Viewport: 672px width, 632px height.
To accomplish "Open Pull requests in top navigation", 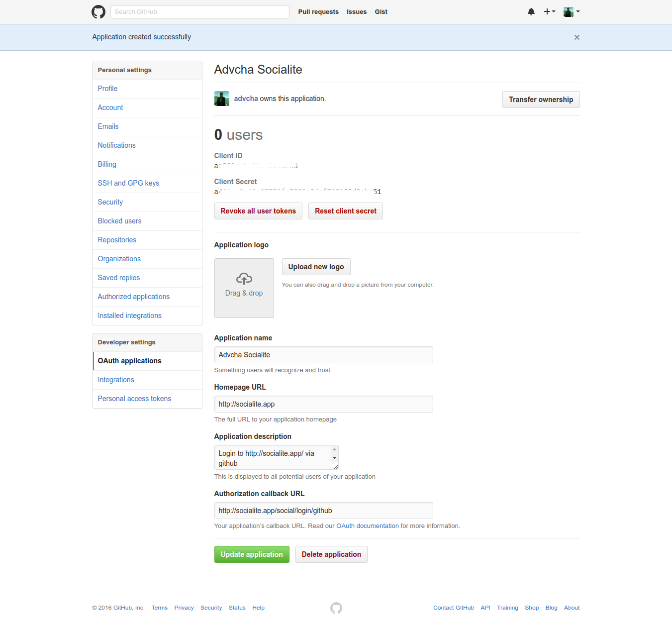I will point(318,12).
